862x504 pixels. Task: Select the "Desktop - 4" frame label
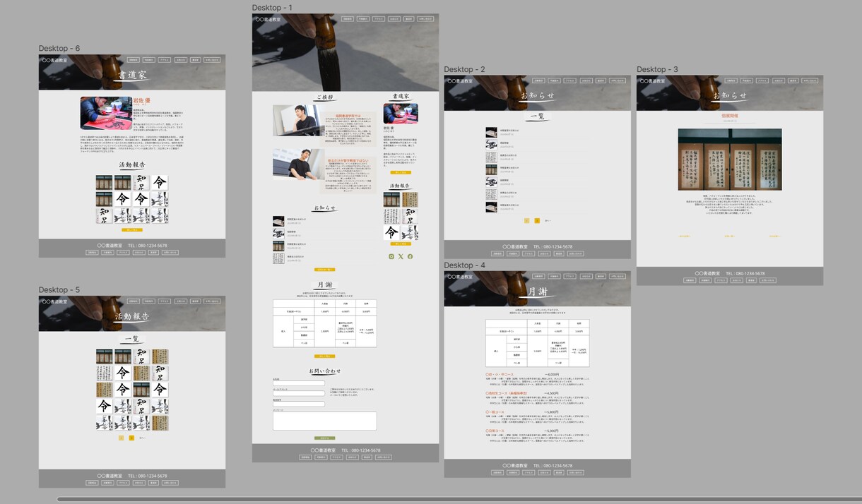(464, 265)
